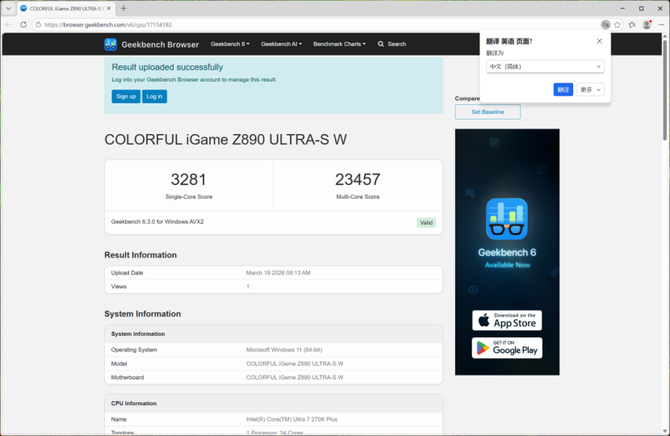
Task: Close the translate popup with the X
Action: [599, 41]
